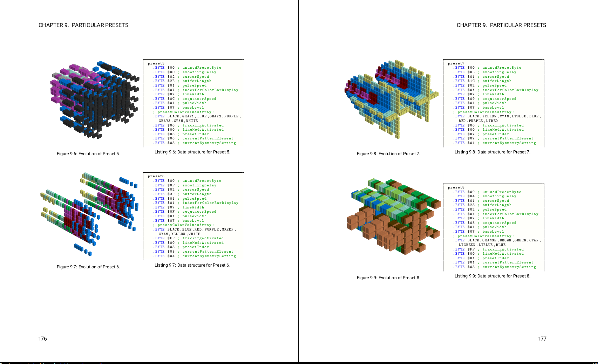Click page number 176
The width and height of the screenshot is (598, 364).
(43, 339)
